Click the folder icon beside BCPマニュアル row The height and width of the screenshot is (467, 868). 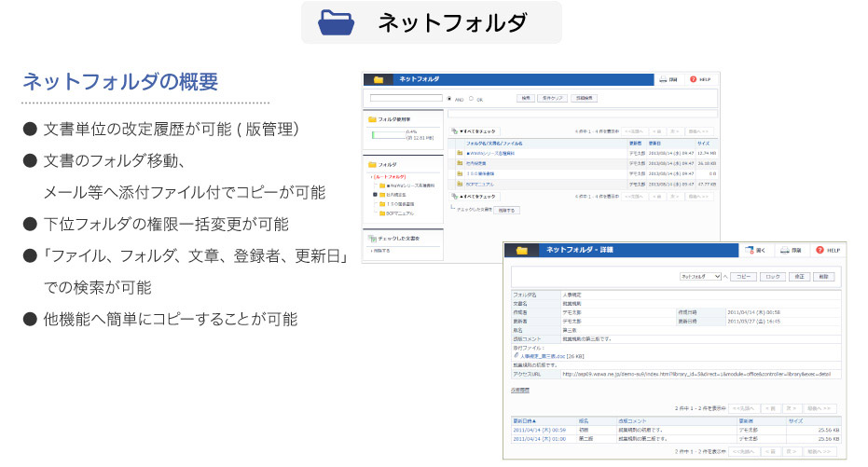[x=461, y=184]
